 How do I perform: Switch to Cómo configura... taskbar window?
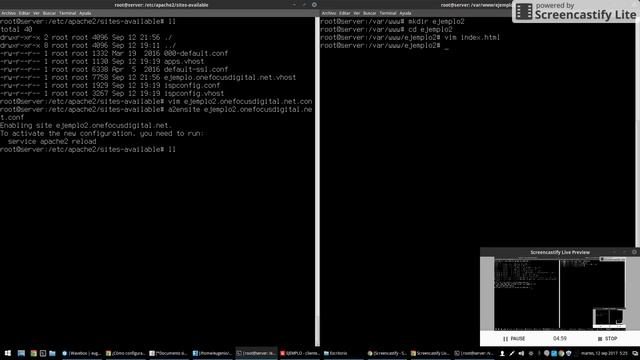[125, 353]
